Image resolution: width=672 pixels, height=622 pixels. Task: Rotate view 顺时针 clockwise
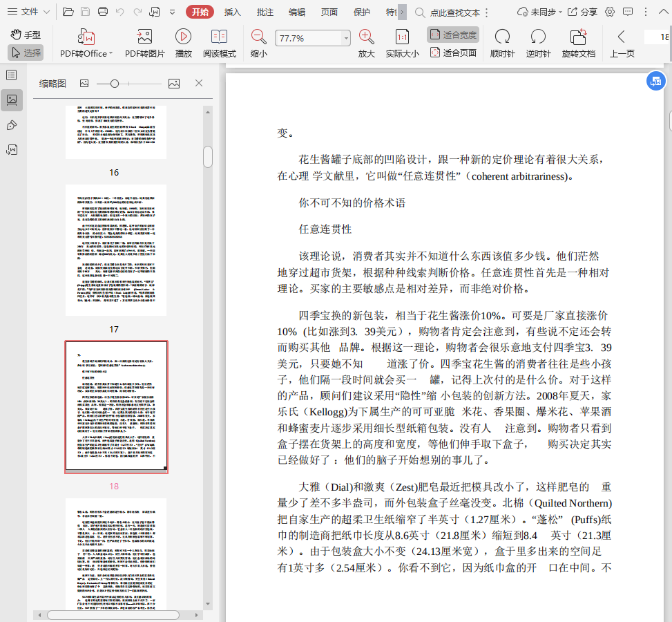(502, 43)
